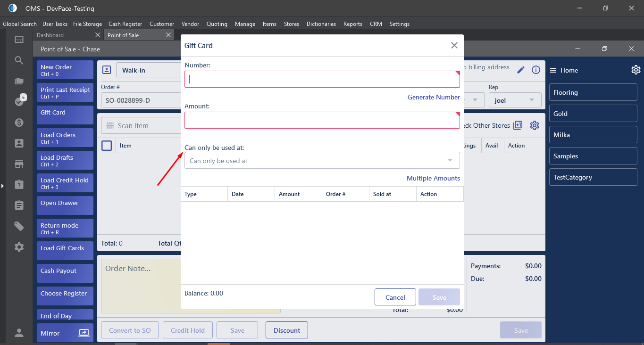Viewport: 644px width, 345px height.
Task: Open the price tag items icon in sidebar
Action: (19, 226)
